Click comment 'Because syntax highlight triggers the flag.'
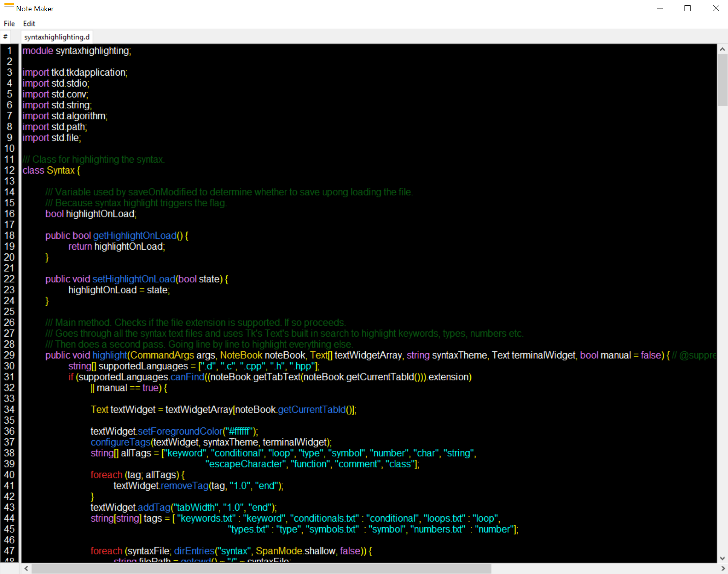The height and width of the screenshot is (574, 728). point(136,203)
